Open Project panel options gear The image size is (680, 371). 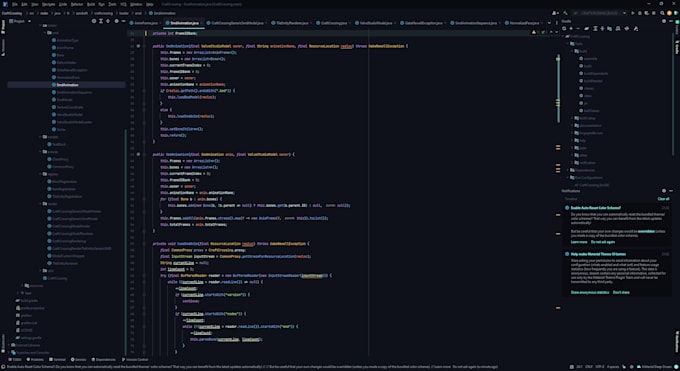pos(117,21)
